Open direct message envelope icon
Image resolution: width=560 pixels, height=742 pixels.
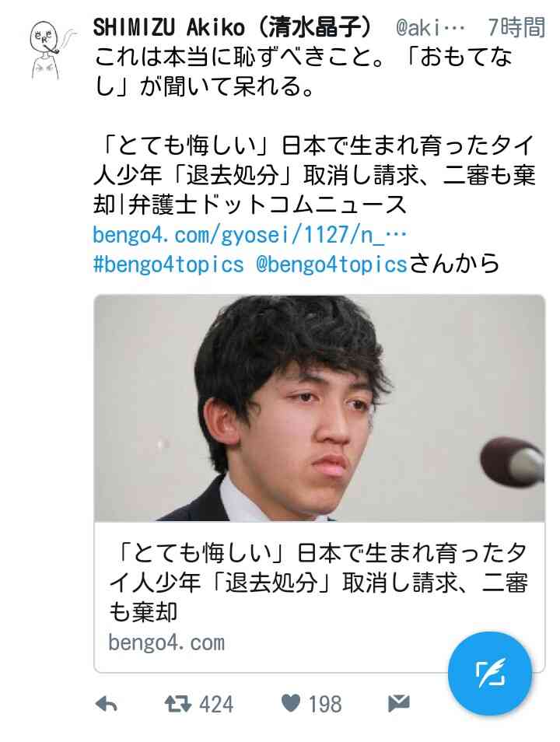pos(398,704)
